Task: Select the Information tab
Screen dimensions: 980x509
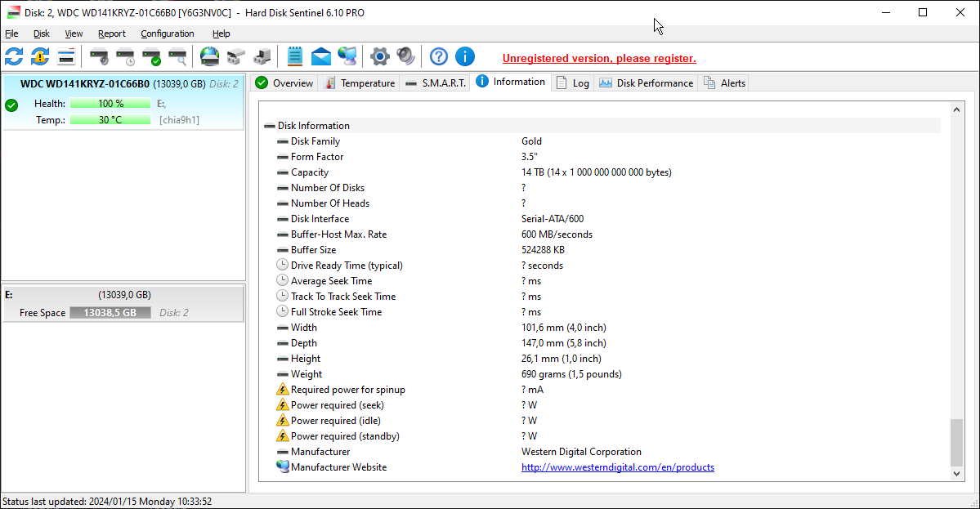Action: point(511,82)
